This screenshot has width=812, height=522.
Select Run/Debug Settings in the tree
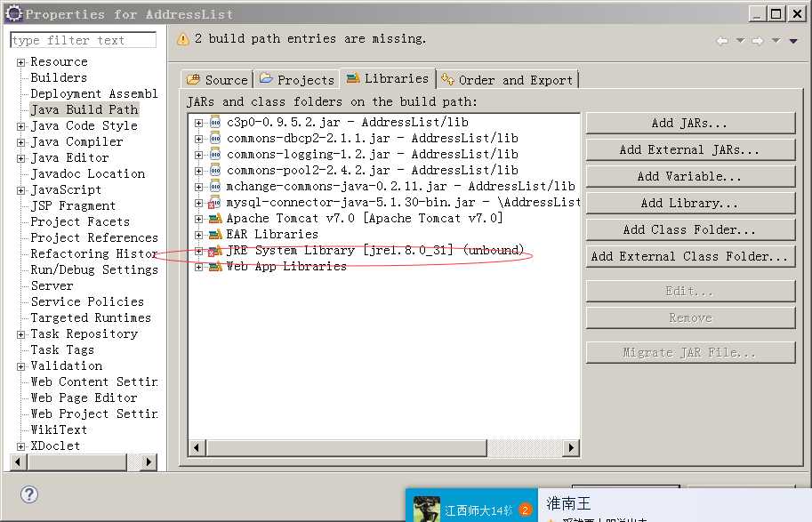[x=93, y=269]
